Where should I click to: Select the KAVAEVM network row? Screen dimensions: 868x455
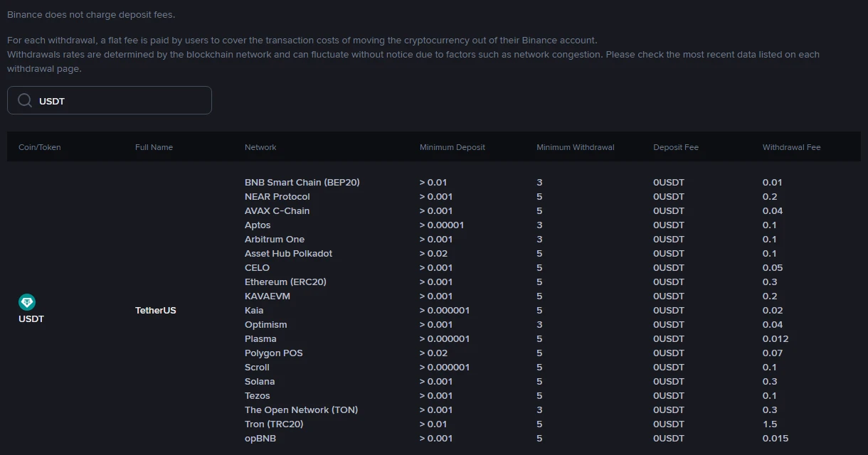click(268, 296)
